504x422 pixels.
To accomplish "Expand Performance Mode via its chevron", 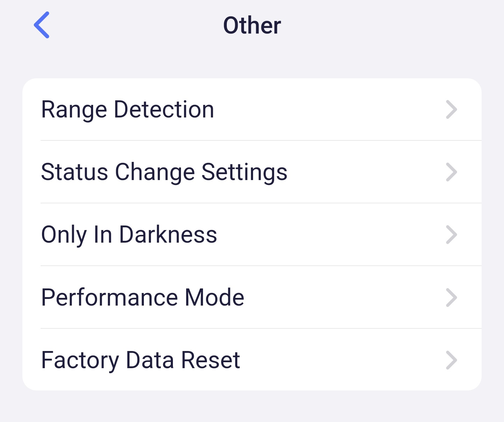I will coord(451,298).
